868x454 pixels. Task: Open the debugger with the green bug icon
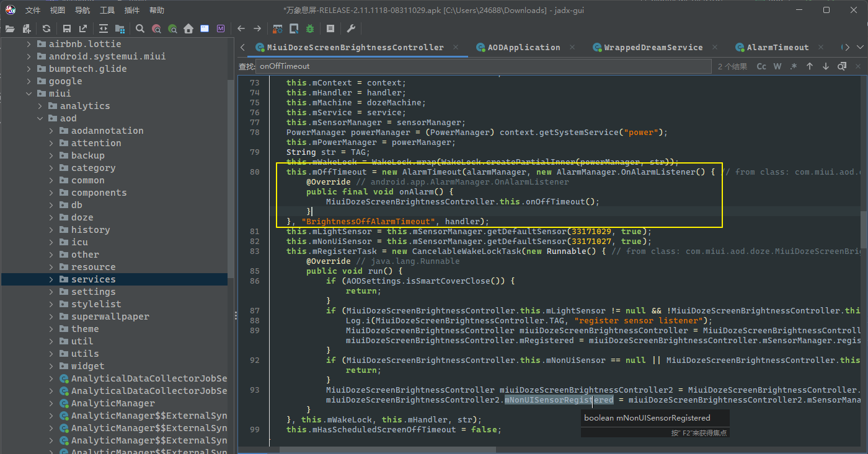click(x=310, y=28)
